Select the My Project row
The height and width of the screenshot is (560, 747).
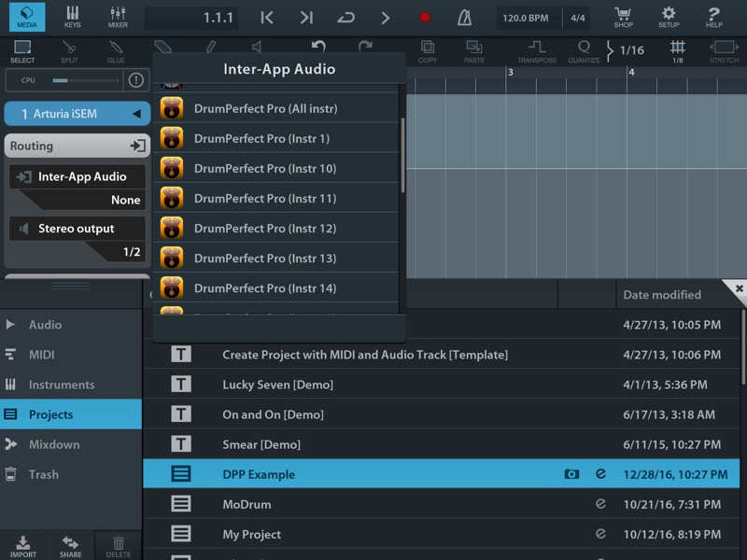coord(441,534)
